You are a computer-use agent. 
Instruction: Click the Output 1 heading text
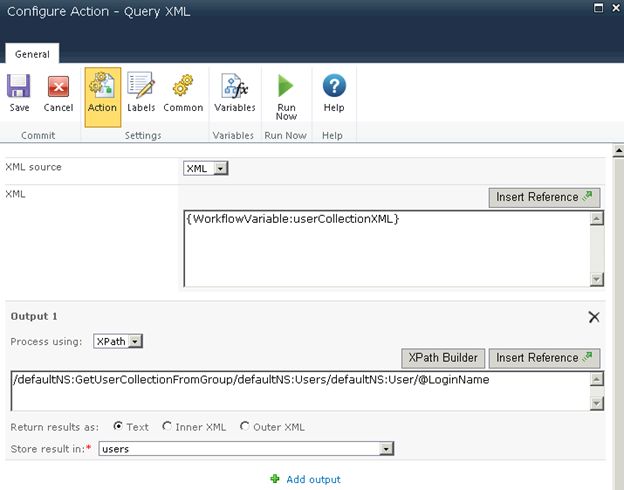34,316
